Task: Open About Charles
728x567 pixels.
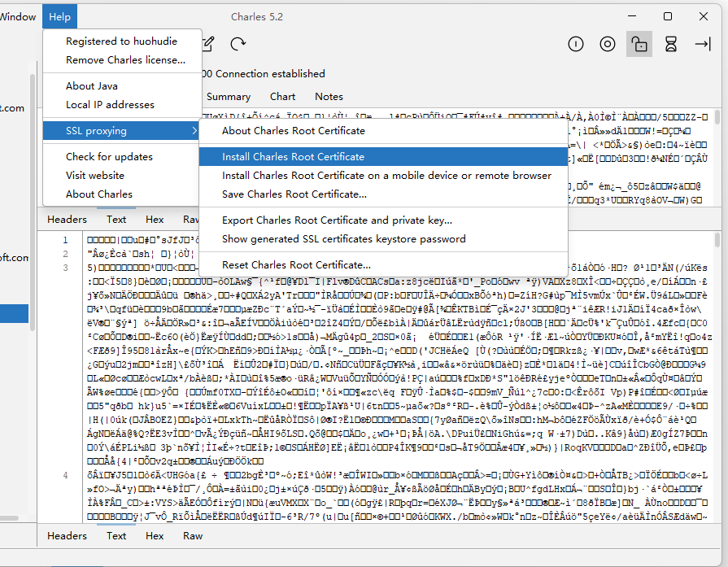Action: point(99,194)
